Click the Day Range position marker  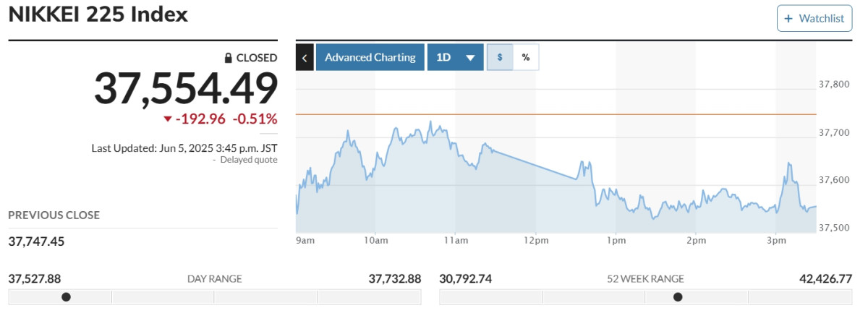click(x=67, y=296)
